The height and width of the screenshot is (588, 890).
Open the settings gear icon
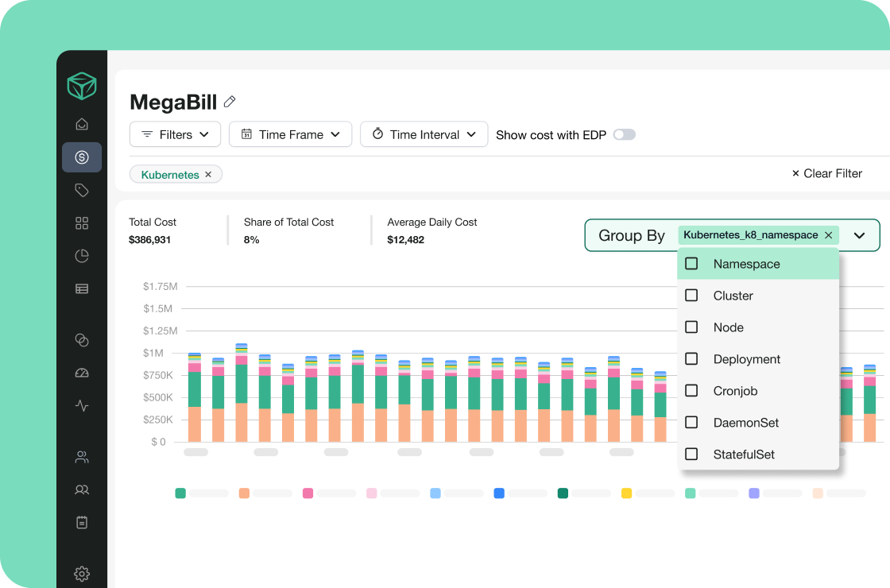point(82,574)
